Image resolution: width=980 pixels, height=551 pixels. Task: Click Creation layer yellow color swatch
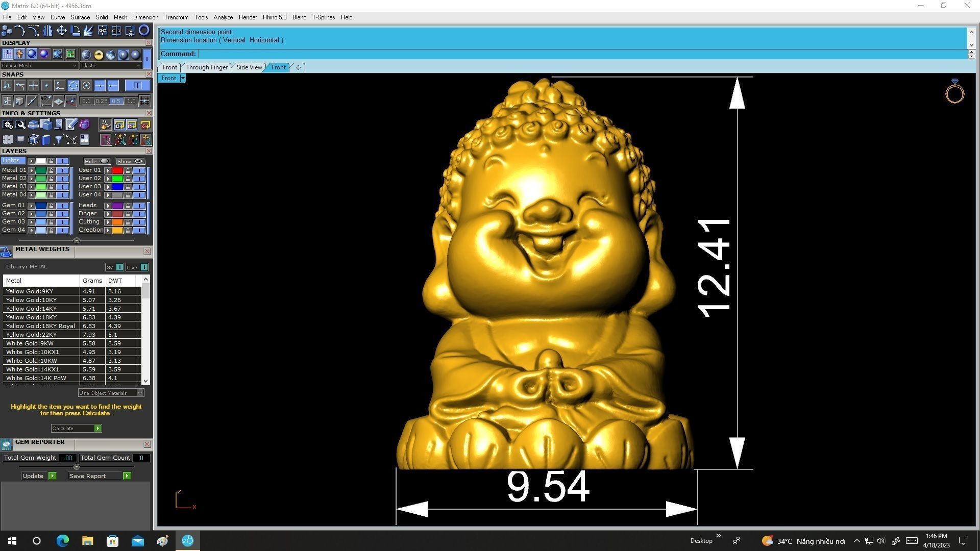[117, 230]
